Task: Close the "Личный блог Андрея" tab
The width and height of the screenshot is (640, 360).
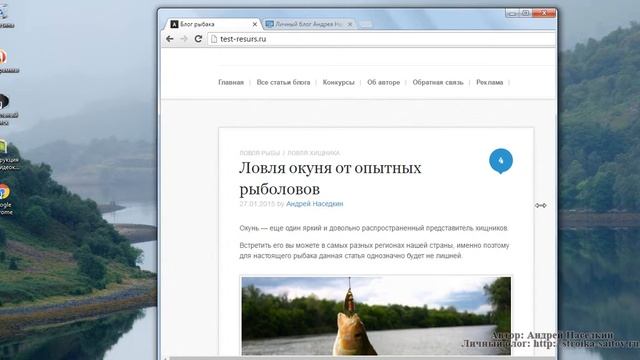Action: (350, 24)
